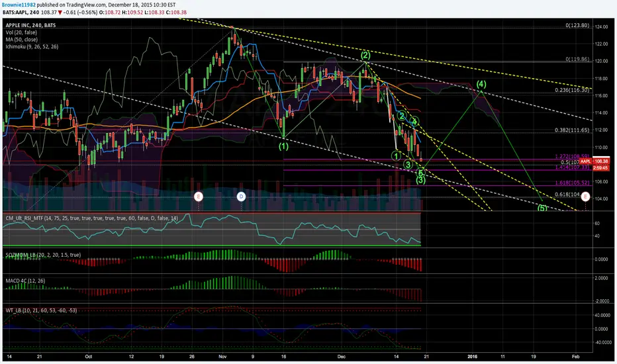Select the BATS:AAPL, 240 symbol header
Image resolution: width=617 pixels, height=364 pixels.
(21, 12)
